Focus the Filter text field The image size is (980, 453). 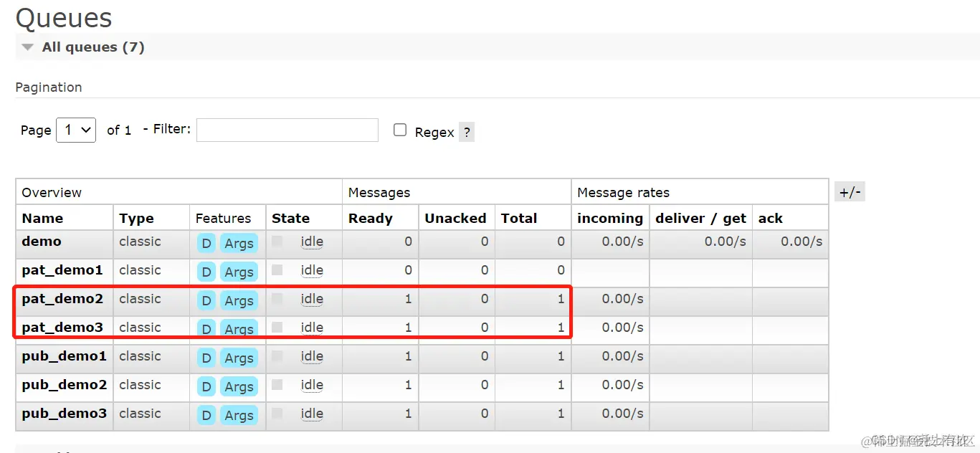287,130
